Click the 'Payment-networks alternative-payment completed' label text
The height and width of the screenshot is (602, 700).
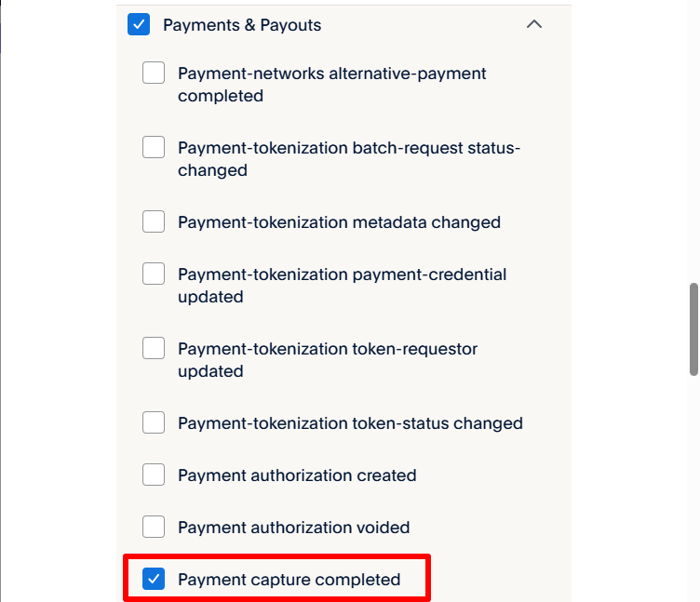[x=331, y=85]
